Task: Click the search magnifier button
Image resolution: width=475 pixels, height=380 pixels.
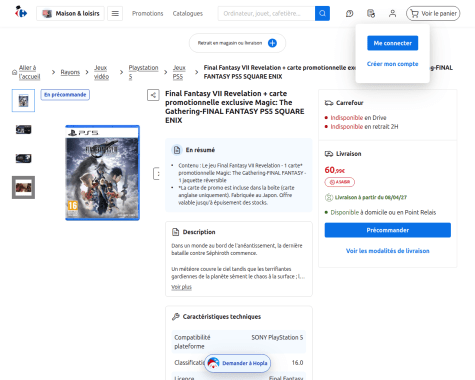Action: [322, 13]
